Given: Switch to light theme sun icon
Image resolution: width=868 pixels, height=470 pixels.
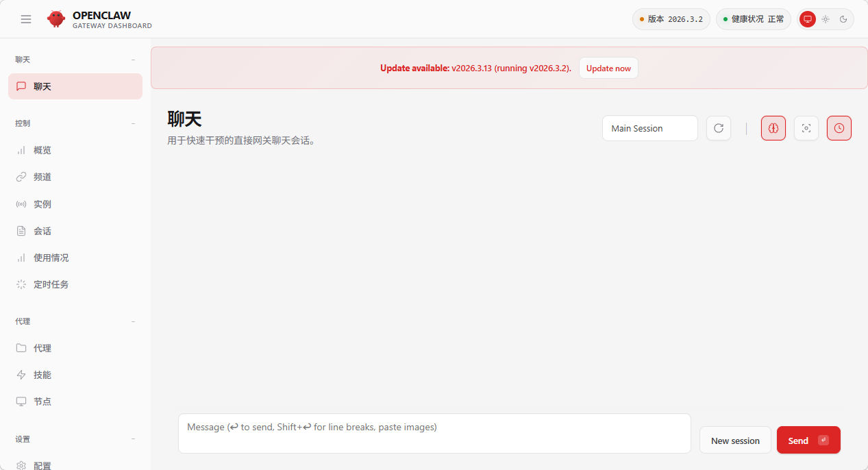Looking at the screenshot, I should pos(826,19).
